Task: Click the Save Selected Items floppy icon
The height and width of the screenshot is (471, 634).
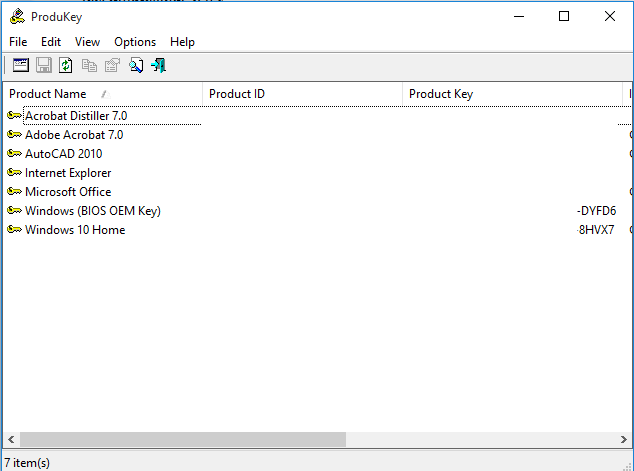Action: coord(44,65)
